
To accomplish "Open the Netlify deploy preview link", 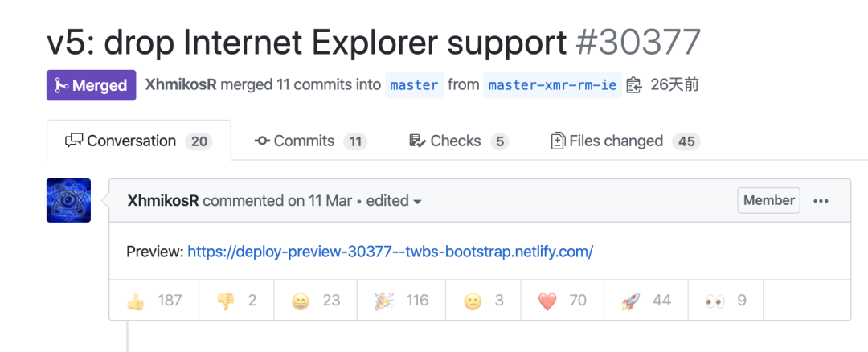I will 390,252.
